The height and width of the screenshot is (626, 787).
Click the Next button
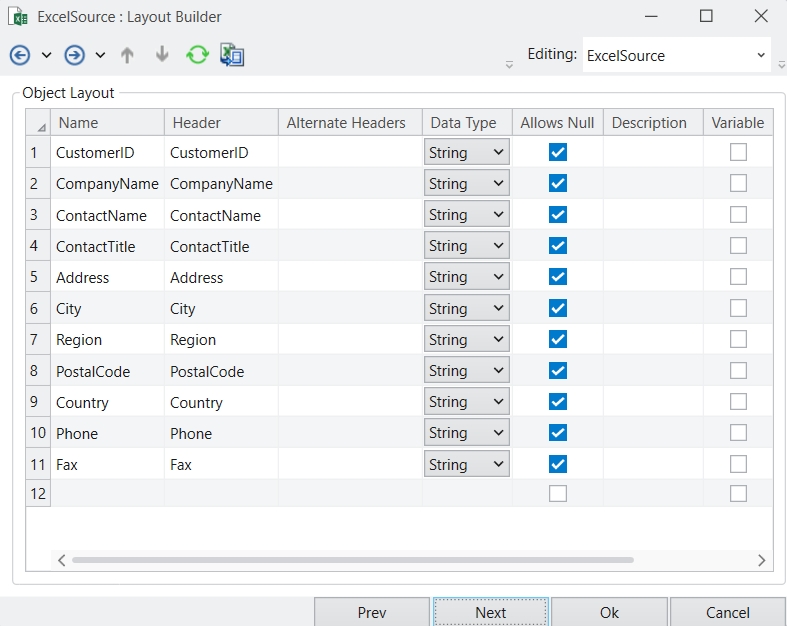pyautogui.click(x=490, y=613)
